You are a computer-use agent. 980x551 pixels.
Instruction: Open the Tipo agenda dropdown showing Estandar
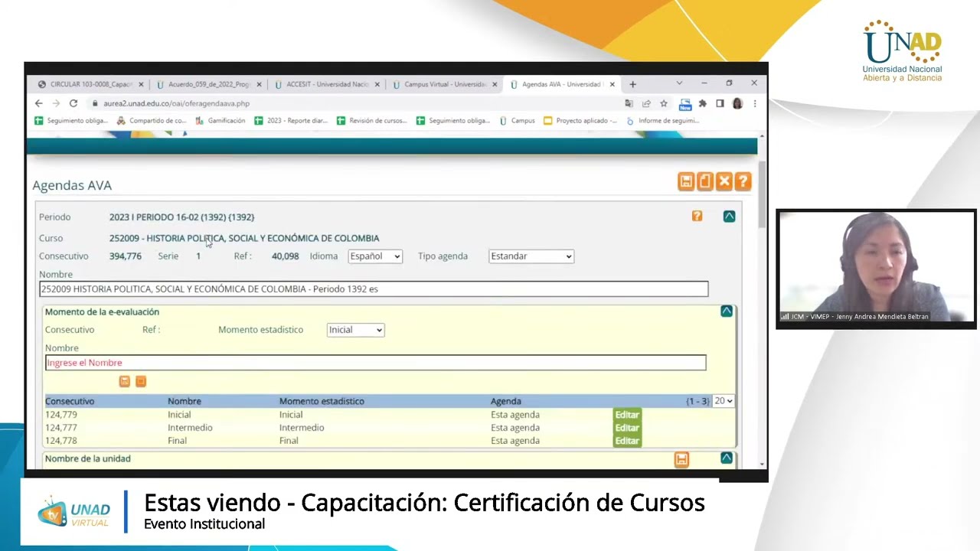(531, 256)
